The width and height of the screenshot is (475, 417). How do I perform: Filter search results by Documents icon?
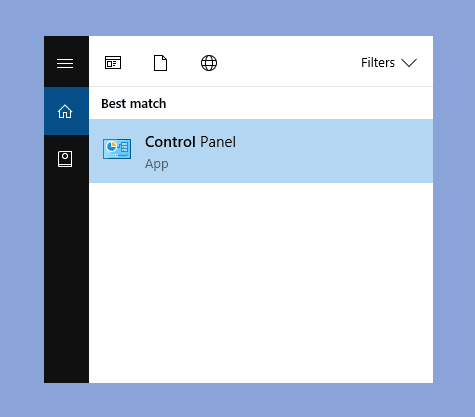tap(160, 63)
